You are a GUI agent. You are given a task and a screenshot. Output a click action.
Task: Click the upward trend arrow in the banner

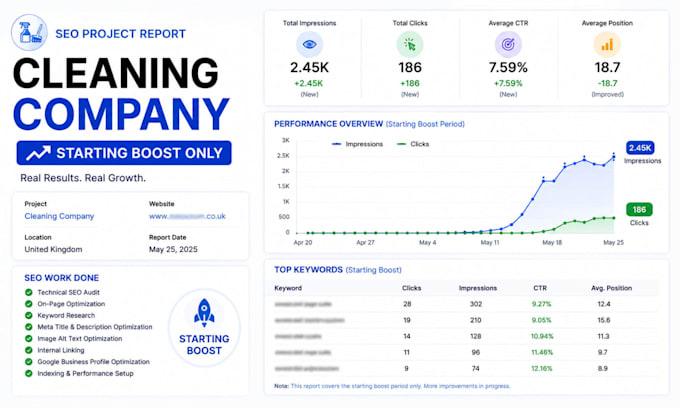38,153
